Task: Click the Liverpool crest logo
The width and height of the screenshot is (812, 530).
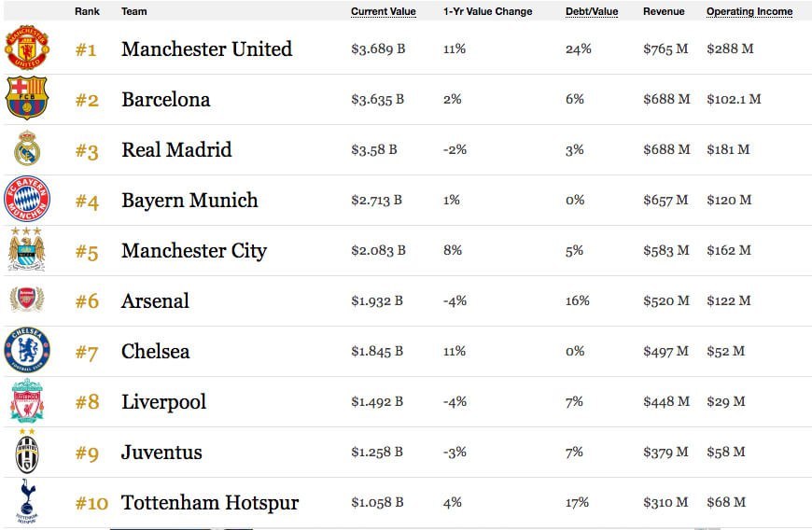Action: (x=27, y=401)
